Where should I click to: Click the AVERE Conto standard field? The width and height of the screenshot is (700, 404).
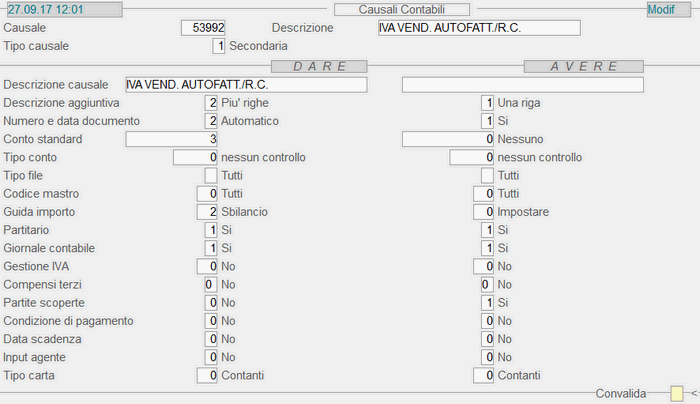click(448, 139)
